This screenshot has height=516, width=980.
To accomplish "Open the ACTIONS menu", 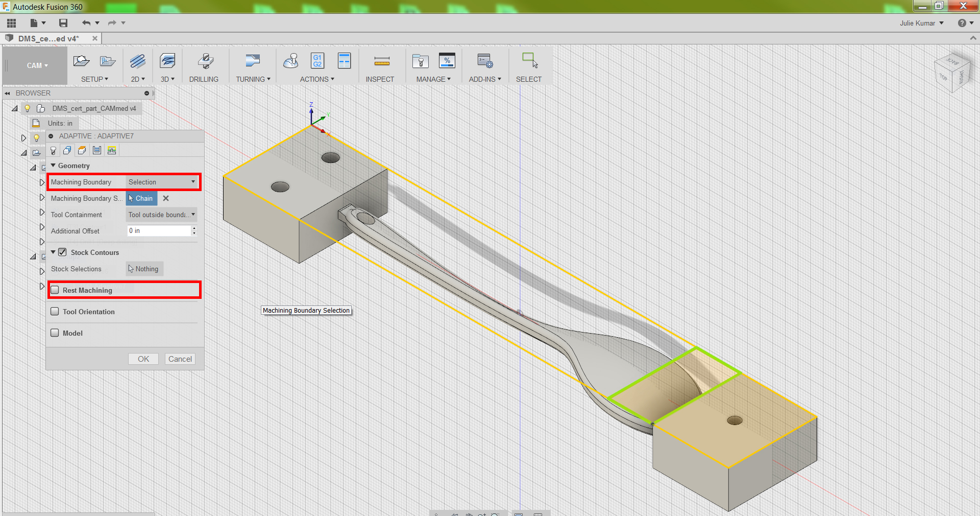I will coord(317,79).
